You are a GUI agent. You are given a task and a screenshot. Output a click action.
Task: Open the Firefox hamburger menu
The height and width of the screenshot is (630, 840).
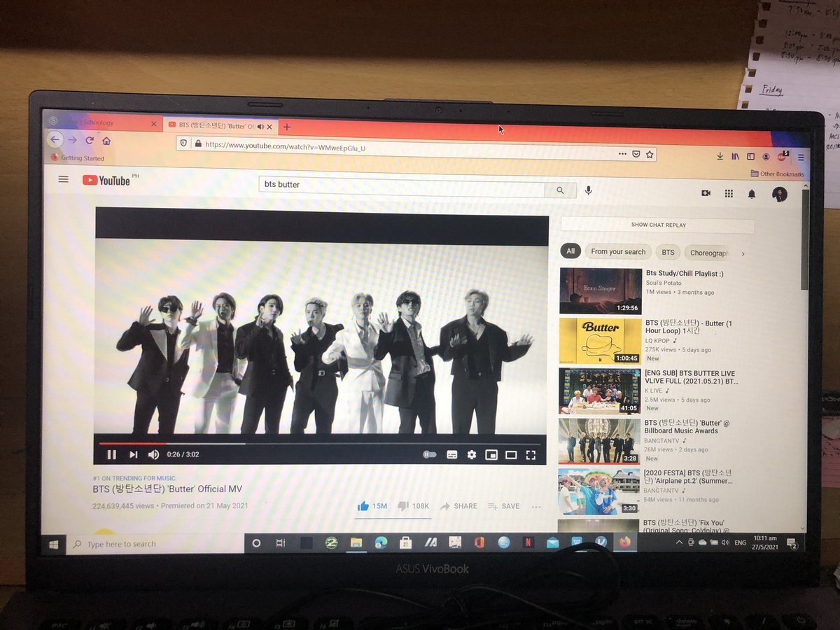tap(801, 157)
